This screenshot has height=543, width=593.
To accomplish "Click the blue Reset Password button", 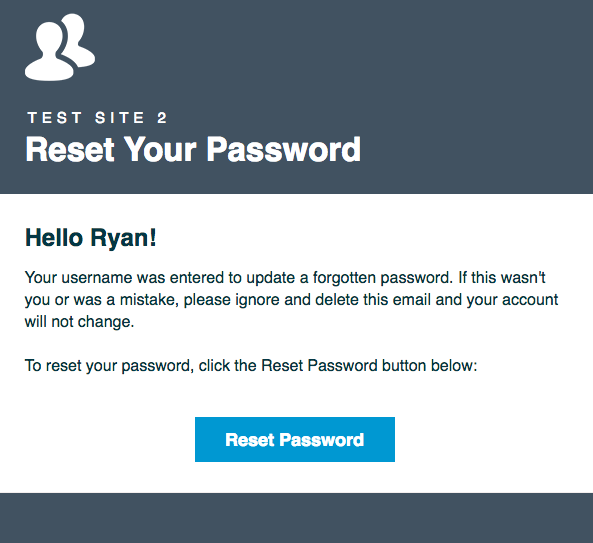I will tap(295, 439).
